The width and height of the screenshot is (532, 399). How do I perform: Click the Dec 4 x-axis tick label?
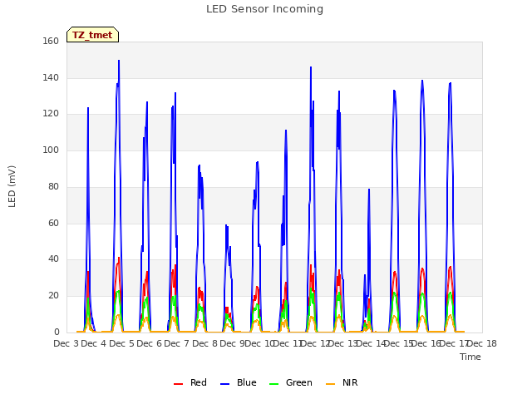click(x=94, y=343)
